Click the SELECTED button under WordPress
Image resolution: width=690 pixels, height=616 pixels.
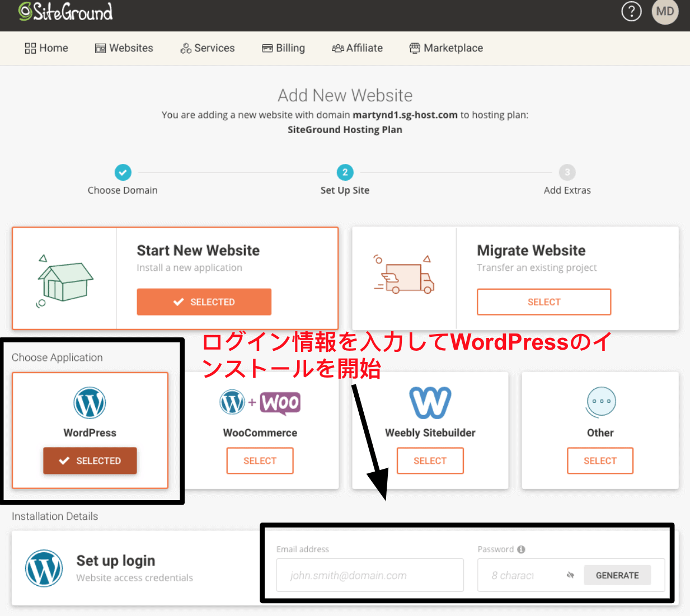coord(90,460)
